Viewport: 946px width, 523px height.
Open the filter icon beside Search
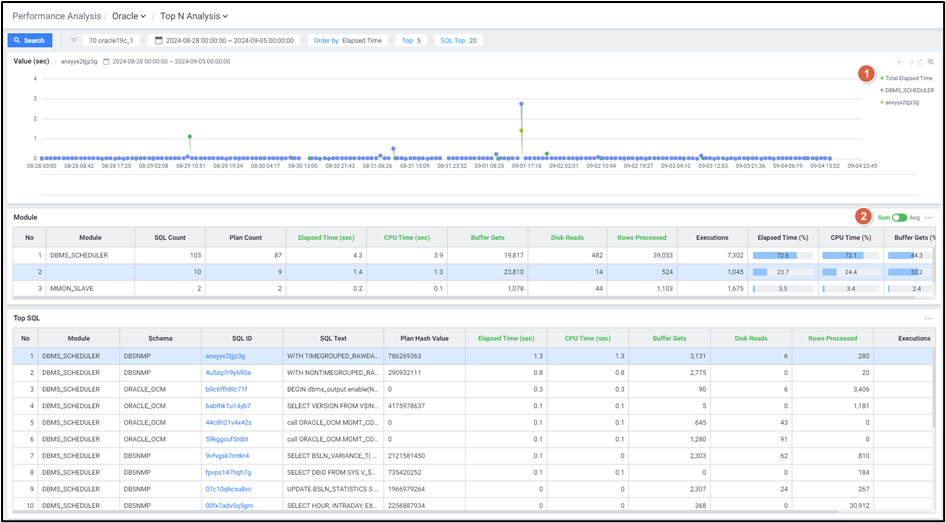click(x=74, y=41)
